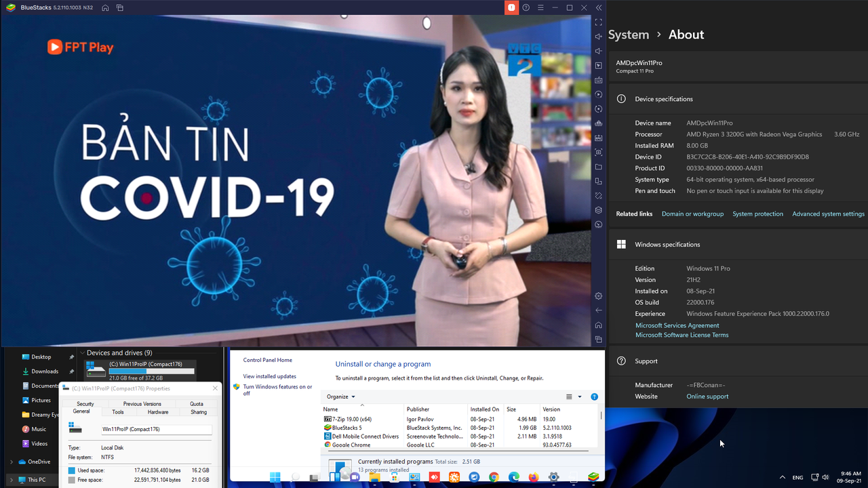Open the BlueStacks help question-mark icon
868x488 pixels.
click(526, 7)
